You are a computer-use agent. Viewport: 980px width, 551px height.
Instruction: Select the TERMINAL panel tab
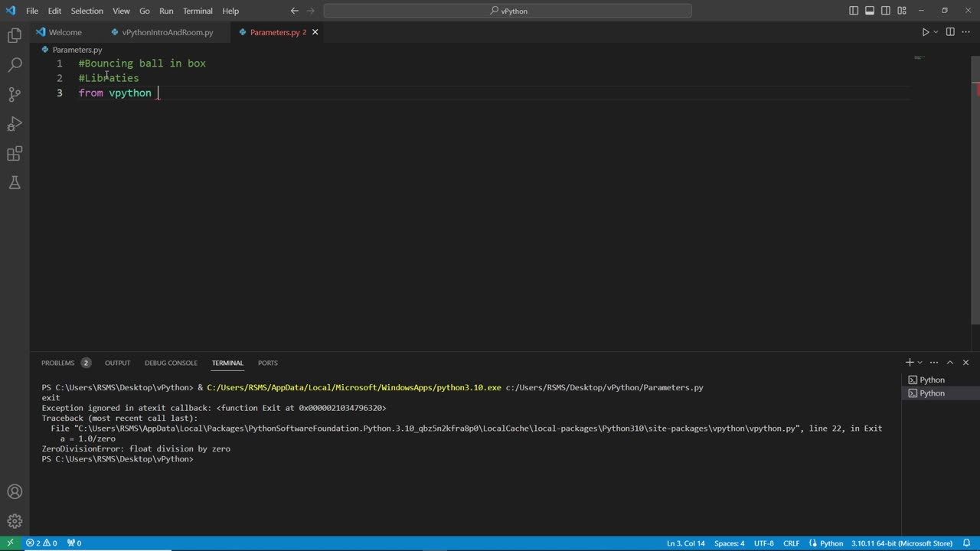click(227, 363)
